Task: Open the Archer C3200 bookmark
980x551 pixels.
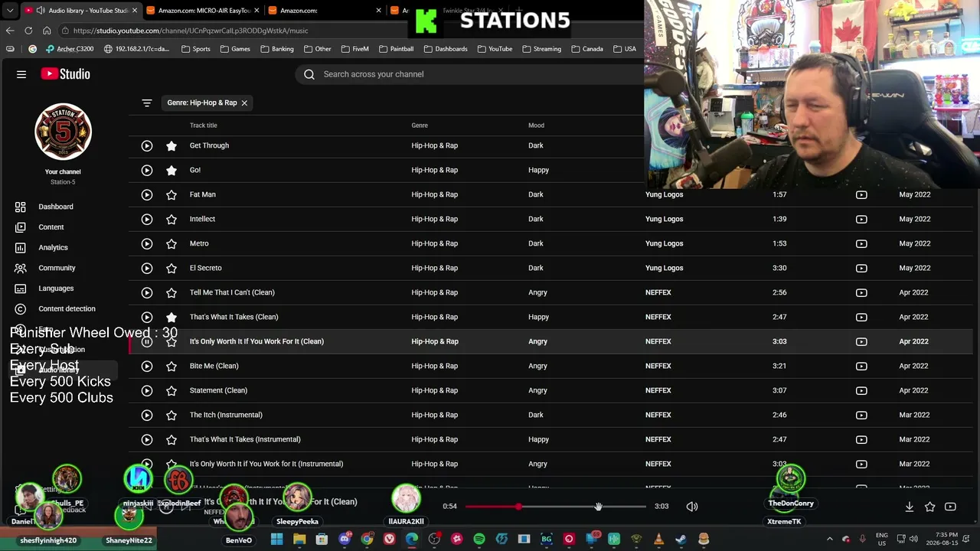Action: coord(69,49)
